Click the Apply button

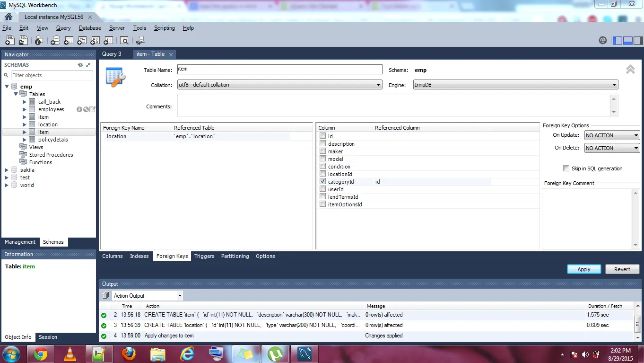point(584,269)
